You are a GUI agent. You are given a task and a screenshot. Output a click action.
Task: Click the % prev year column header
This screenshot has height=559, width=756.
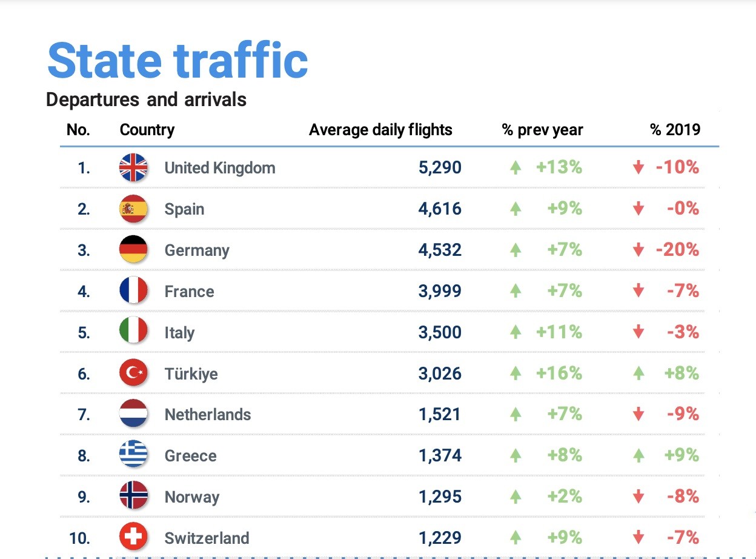542,130
